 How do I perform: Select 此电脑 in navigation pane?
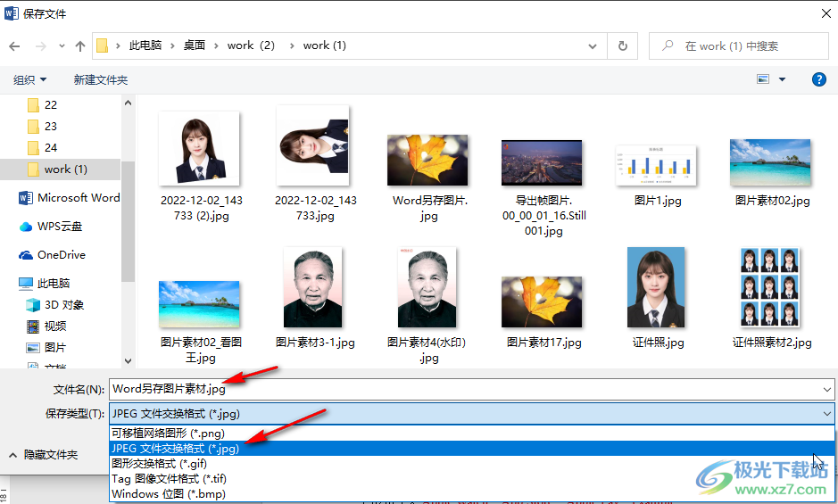(44, 284)
